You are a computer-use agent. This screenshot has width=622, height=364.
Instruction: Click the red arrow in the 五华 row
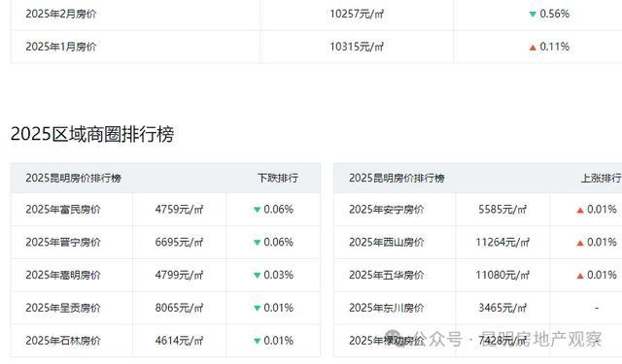coord(580,276)
